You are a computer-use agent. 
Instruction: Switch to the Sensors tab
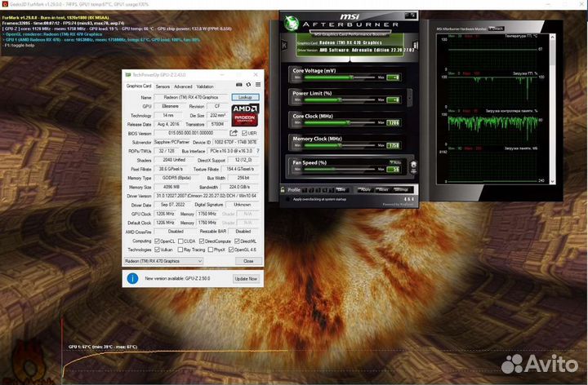[163, 86]
